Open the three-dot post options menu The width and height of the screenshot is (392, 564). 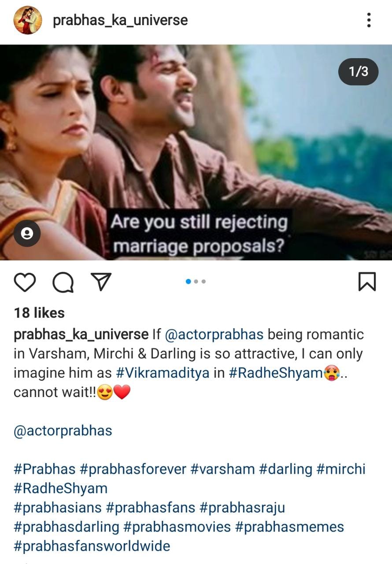pos(369,20)
